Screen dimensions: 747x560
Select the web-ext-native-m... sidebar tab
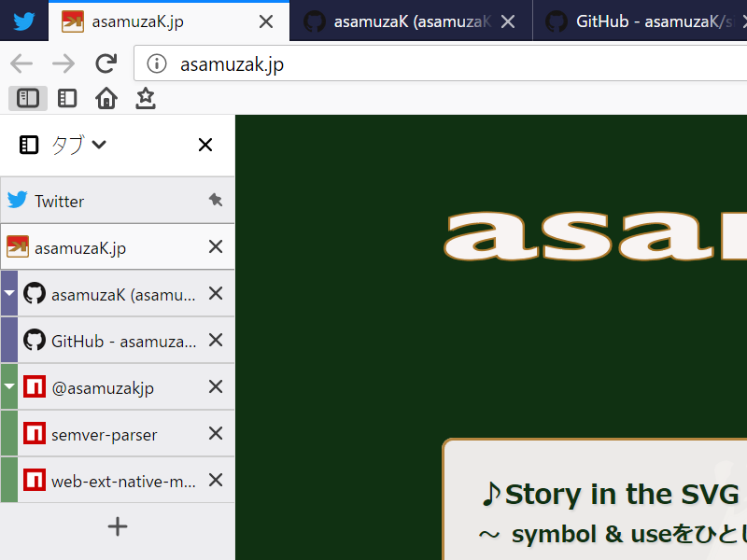123,481
